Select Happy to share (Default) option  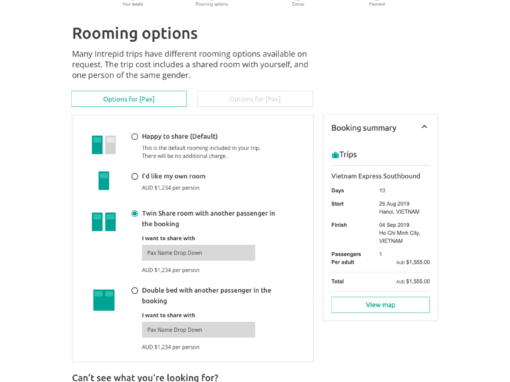tap(135, 137)
